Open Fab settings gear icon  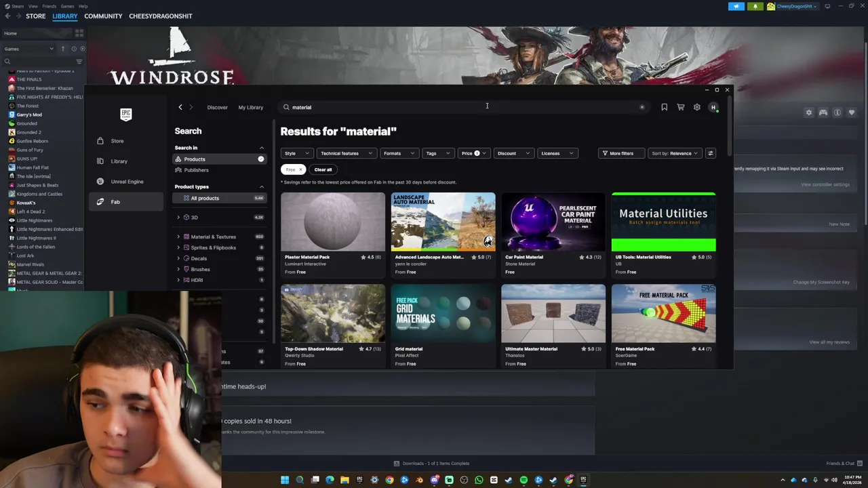coord(696,107)
